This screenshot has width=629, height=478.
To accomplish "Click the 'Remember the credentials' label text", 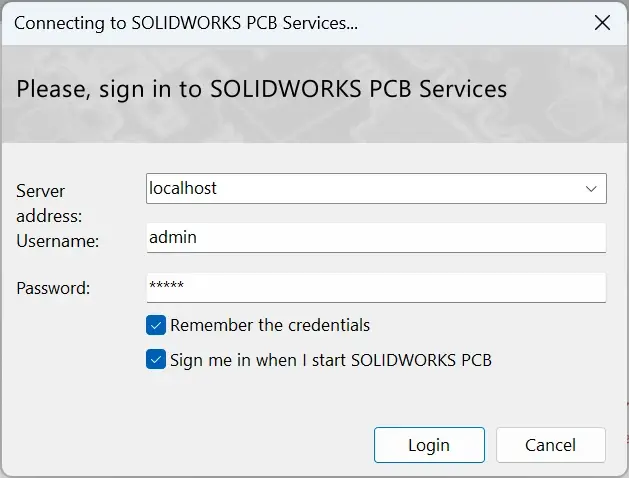I will [270, 325].
